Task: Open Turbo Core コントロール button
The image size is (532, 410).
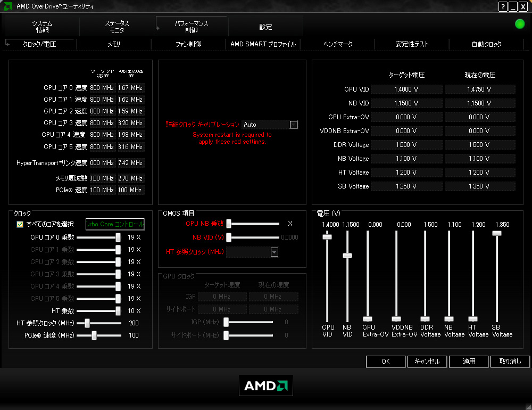Action: pyautogui.click(x=115, y=224)
